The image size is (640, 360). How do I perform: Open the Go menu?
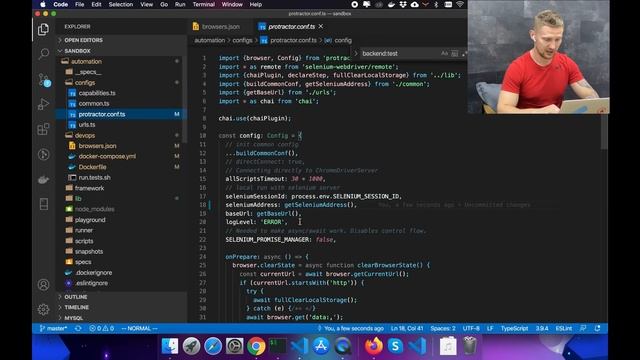click(164, 4)
